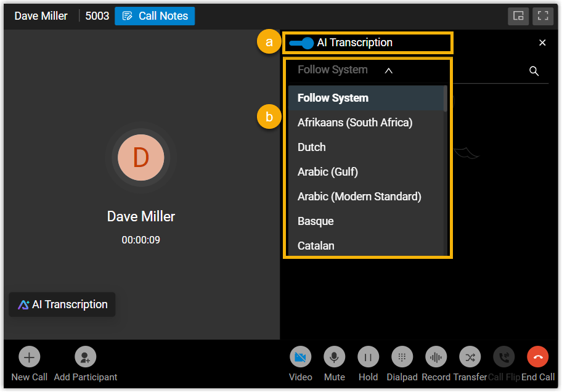This screenshot has height=392, width=562.
Task: Add a participant to the call
Action: coord(85,357)
